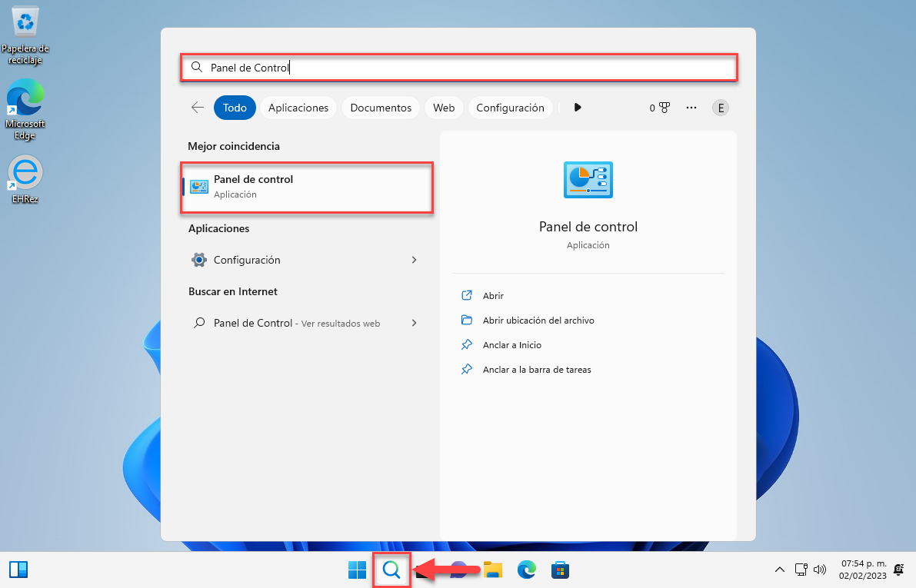Viewport: 916px width, 588px height.
Task: Click the Abrir open icon
Action: coord(467,295)
